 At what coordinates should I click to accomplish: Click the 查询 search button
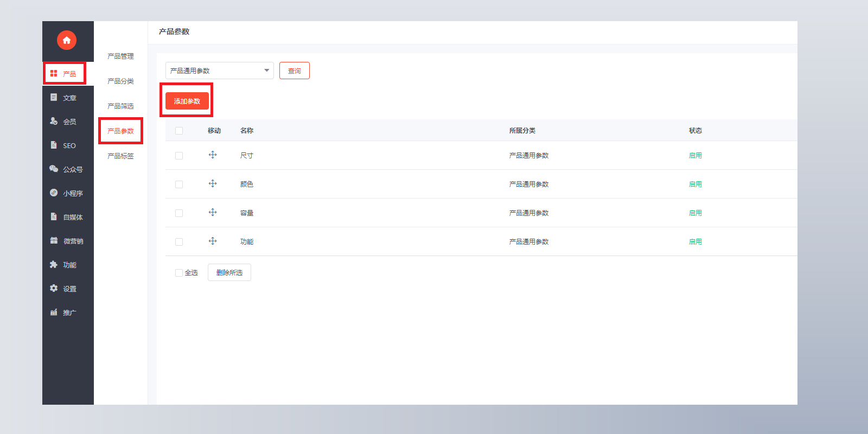tap(295, 71)
